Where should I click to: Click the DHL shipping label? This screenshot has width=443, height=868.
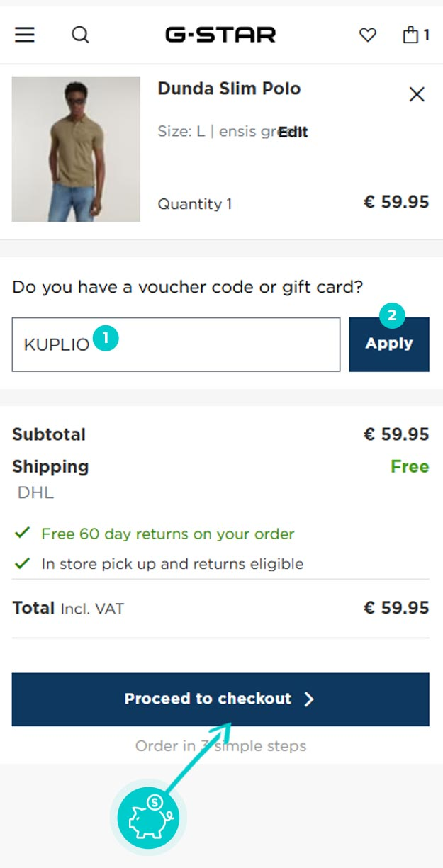pos(35,493)
